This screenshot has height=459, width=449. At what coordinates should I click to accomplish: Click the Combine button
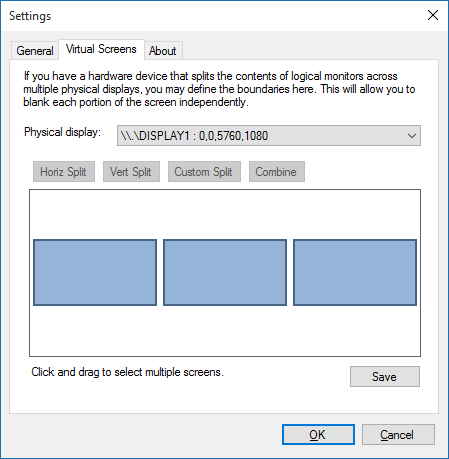tap(277, 172)
